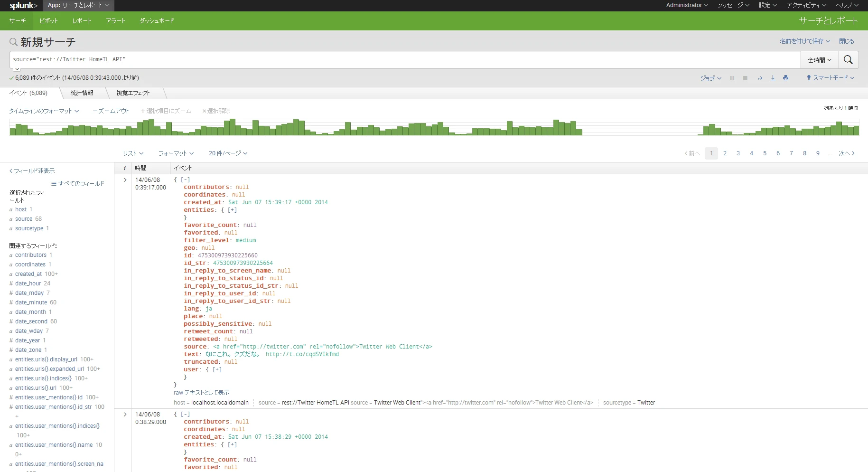Open the host field in sidebar

tap(21, 209)
